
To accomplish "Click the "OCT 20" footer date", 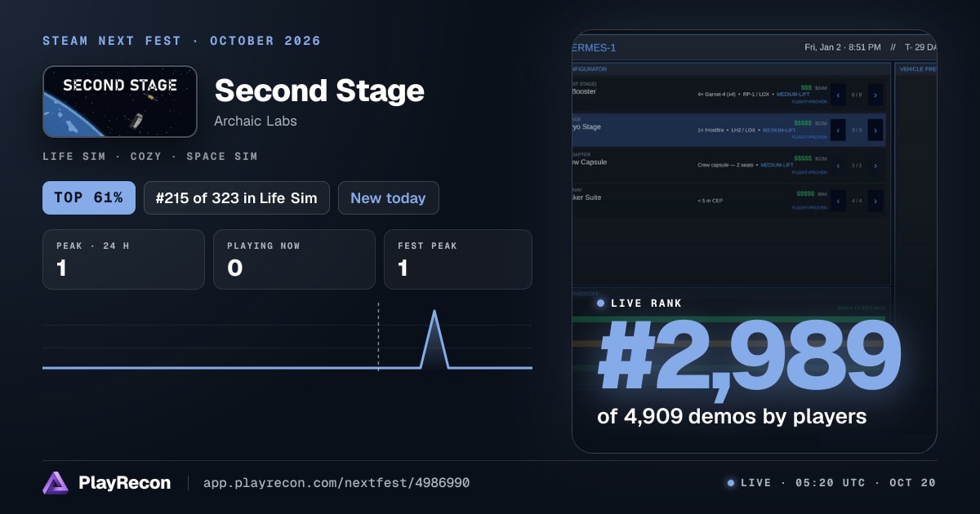I will click(x=913, y=483).
